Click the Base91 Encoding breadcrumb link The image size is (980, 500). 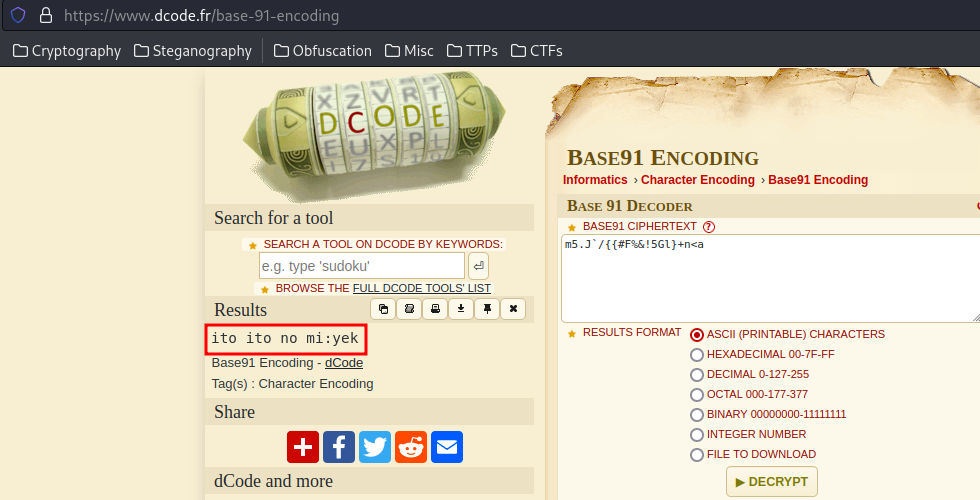[x=818, y=180]
